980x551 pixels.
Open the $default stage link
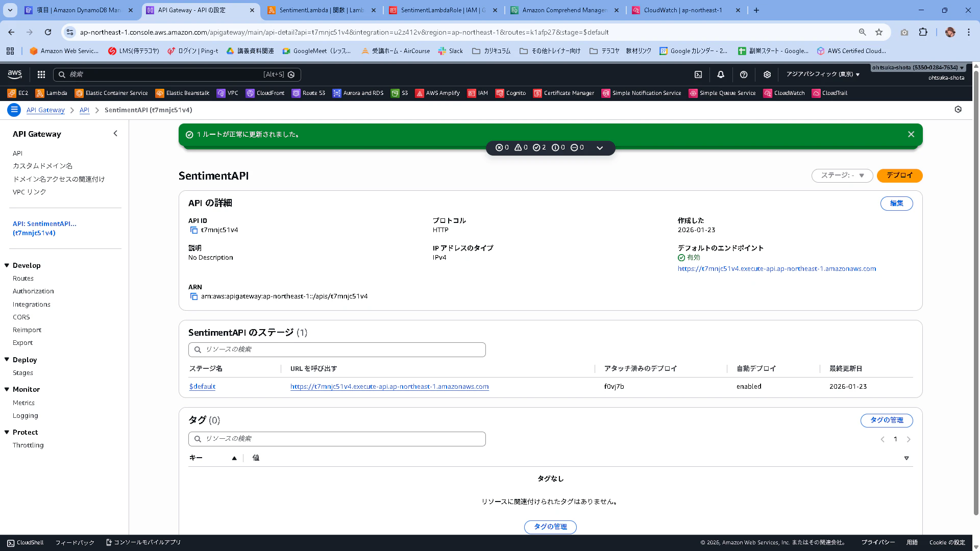pos(202,387)
